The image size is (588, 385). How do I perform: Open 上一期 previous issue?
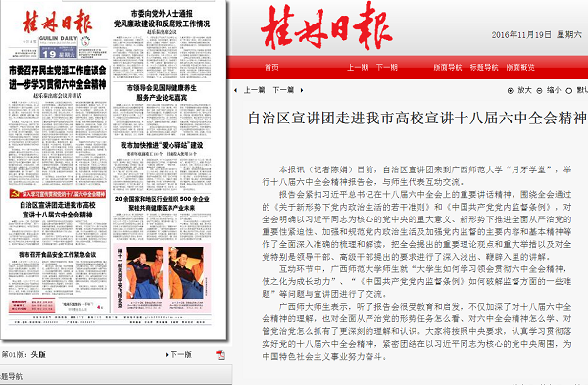pos(358,67)
